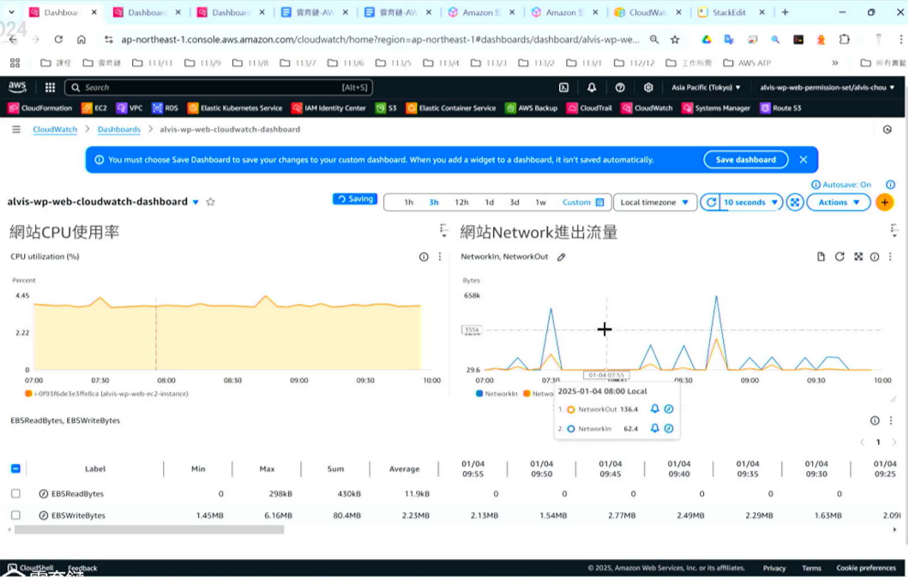
Task: Select the 12h time range
Action: [x=461, y=202]
